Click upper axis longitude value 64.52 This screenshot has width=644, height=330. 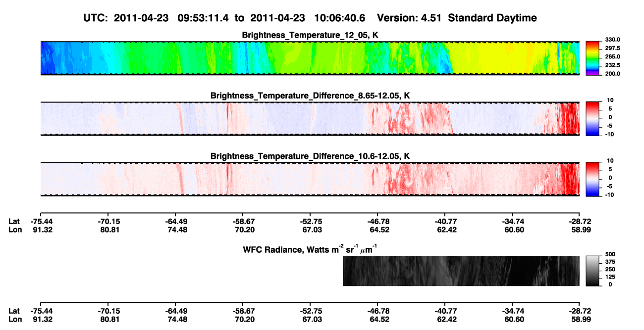[x=379, y=230]
